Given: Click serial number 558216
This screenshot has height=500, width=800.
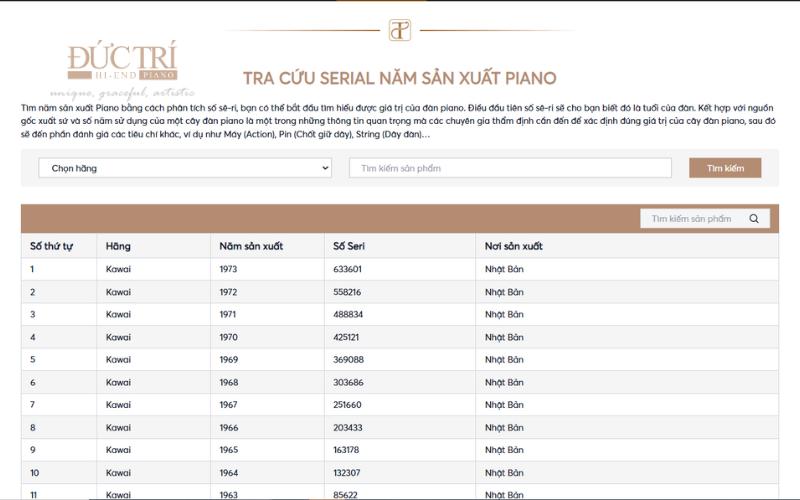Looking at the screenshot, I should 347,292.
